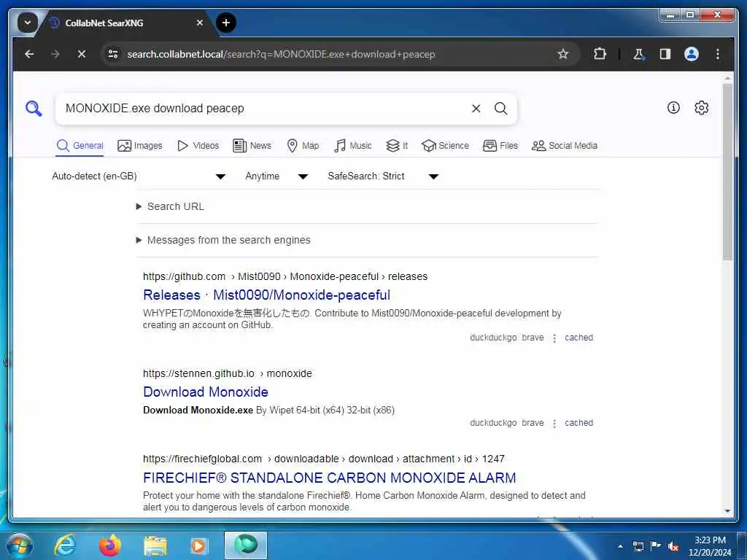Screen dimensions: 747x560
Task: Open the Download Monoxide result link
Action: tap(205, 392)
